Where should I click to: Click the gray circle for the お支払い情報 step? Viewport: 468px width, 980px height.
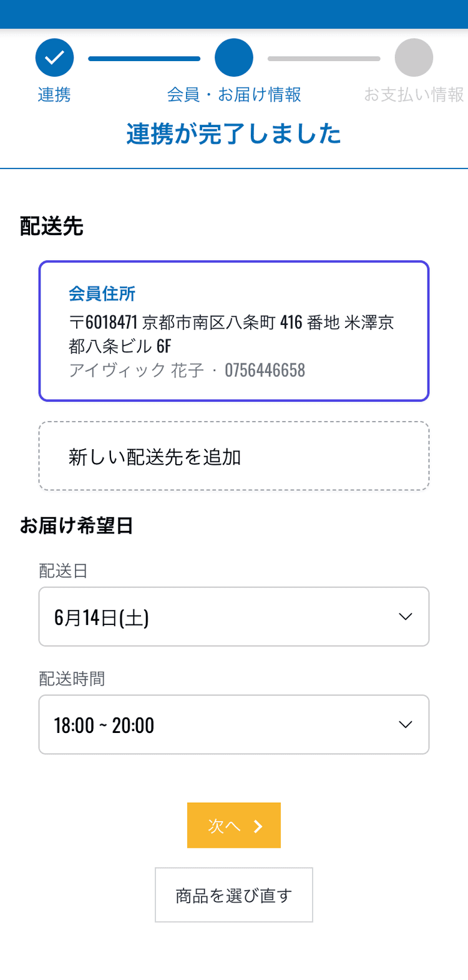tap(414, 58)
